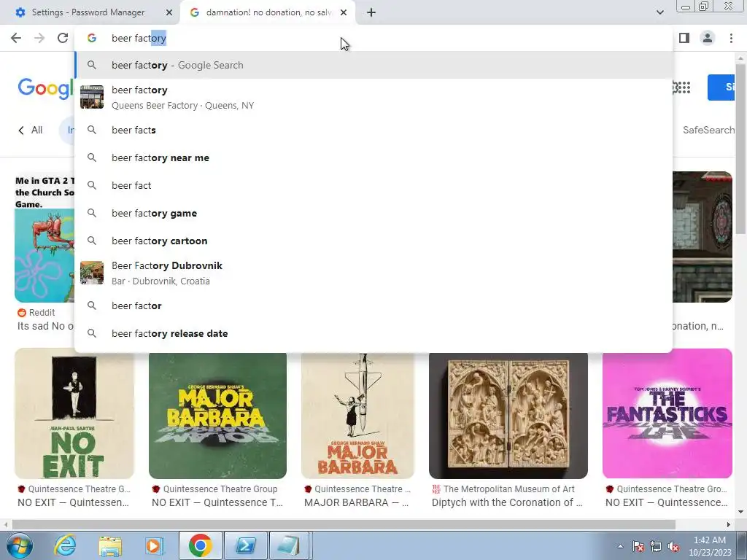Click the Action Center flag icon
This screenshot has width=747, height=560.
638,546
